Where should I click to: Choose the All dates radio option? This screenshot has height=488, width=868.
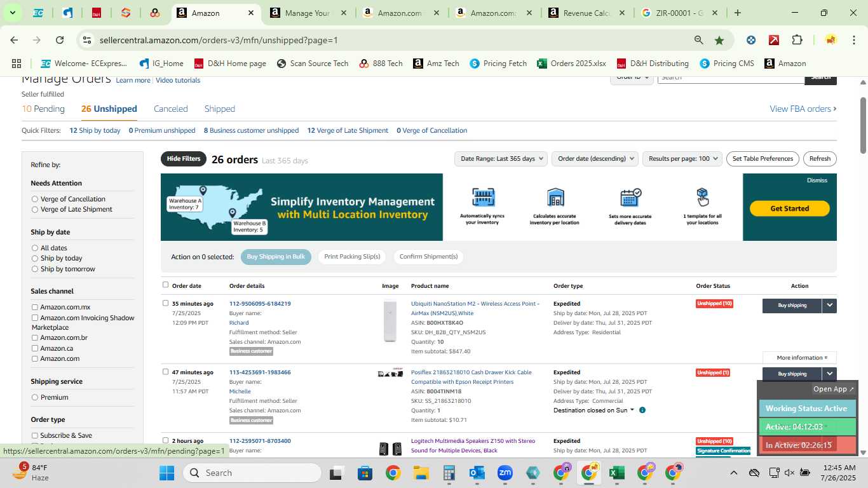35,248
